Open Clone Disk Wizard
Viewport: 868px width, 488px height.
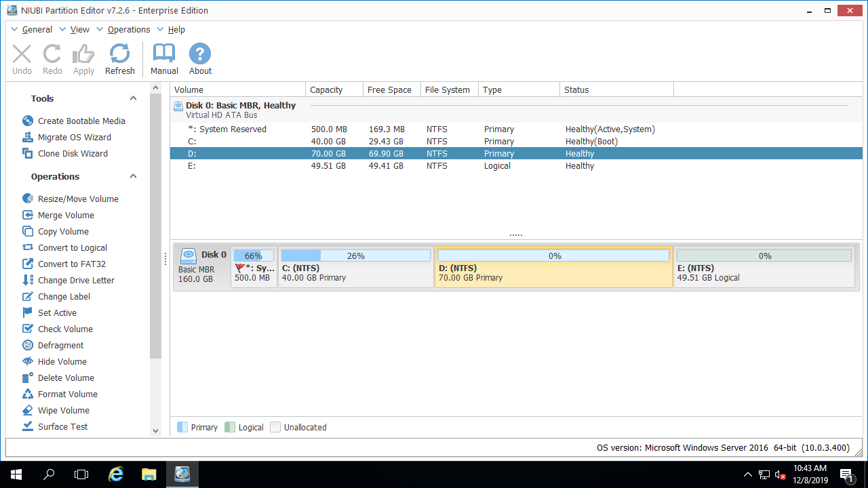pyautogui.click(x=73, y=153)
